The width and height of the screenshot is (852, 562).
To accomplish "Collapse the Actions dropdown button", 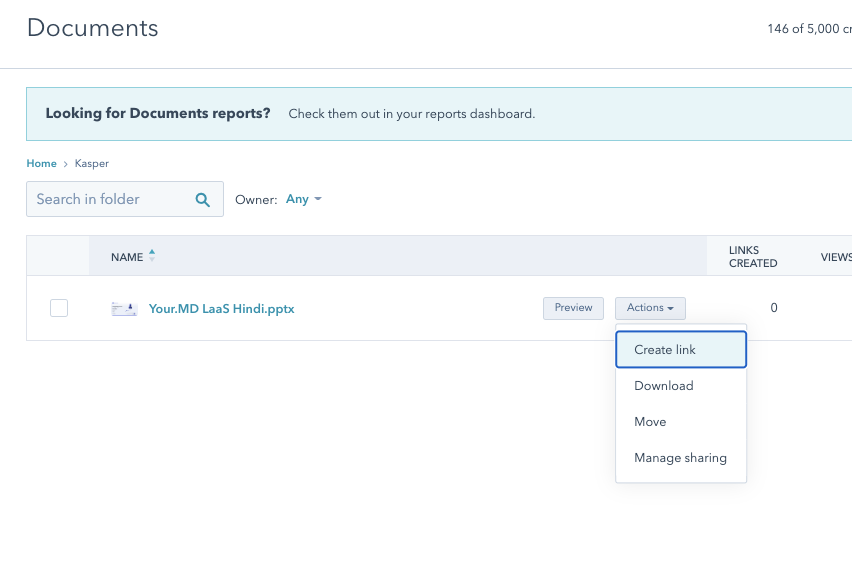I will click(650, 308).
